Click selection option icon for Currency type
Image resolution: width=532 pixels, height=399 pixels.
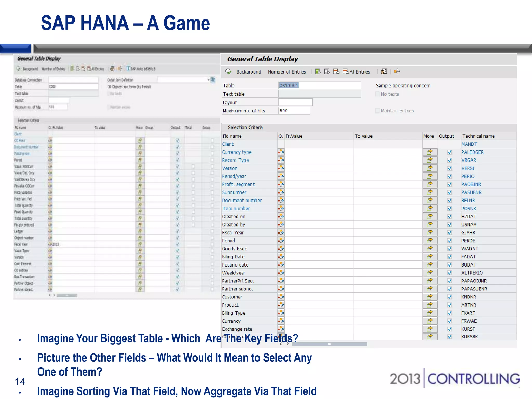281,152
